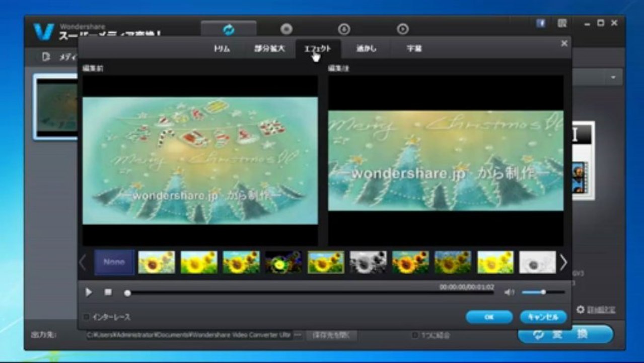This screenshot has width=644, height=363.
Task: Open the 字幕 tab
Action: (x=414, y=48)
